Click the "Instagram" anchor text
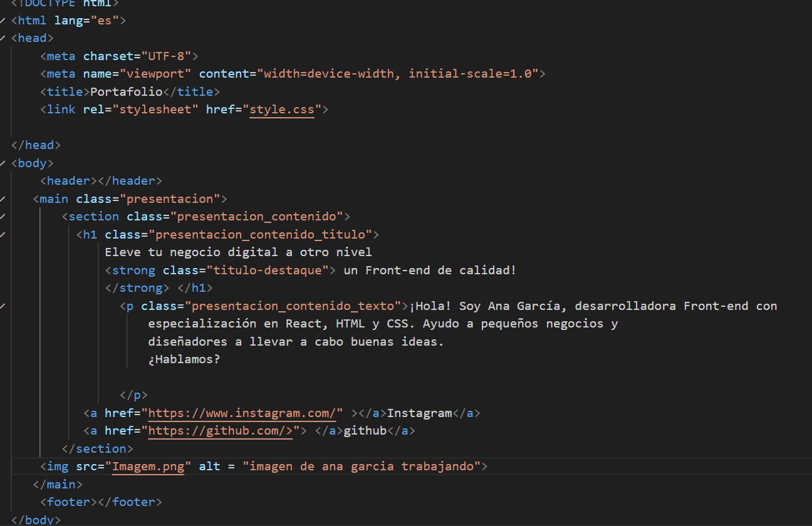The height and width of the screenshot is (526, 812). (420, 413)
